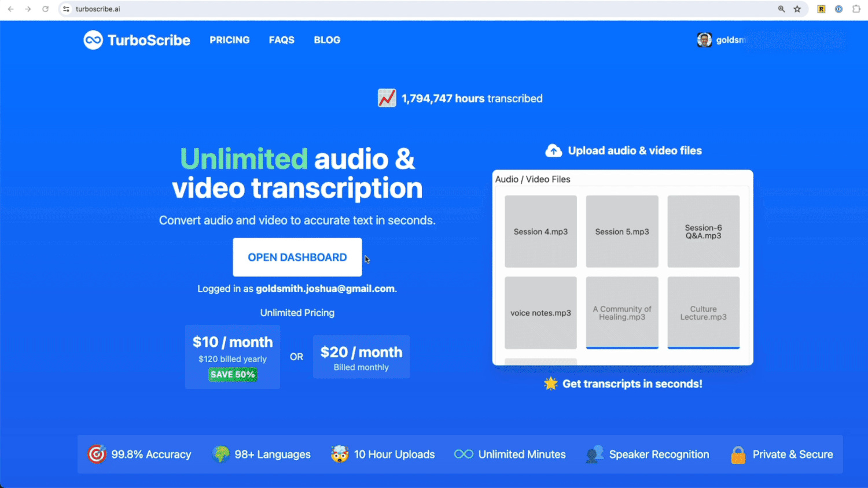Click the Unlimited Minutes infinity icon
This screenshot has width=868, height=488.
[462, 454]
